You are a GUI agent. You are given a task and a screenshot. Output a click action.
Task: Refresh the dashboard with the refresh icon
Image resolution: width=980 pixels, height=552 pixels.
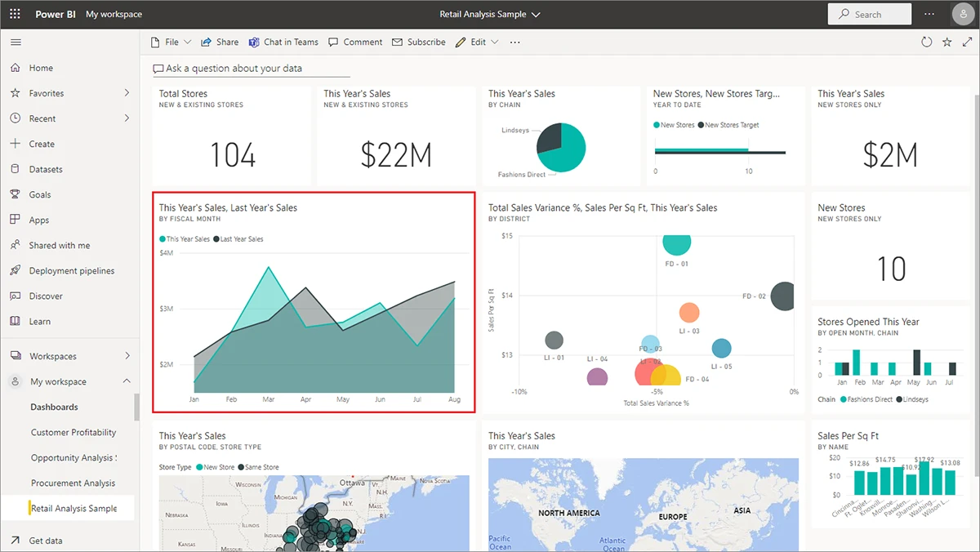[x=926, y=42]
